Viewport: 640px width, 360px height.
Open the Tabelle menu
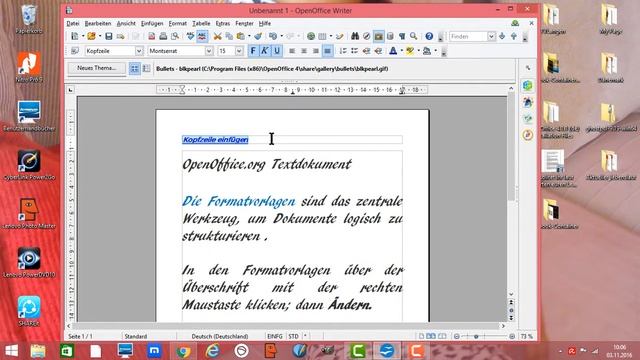click(201, 24)
